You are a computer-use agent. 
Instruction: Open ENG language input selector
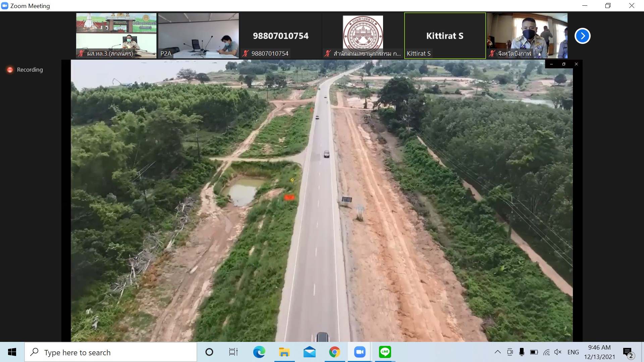[573, 352]
